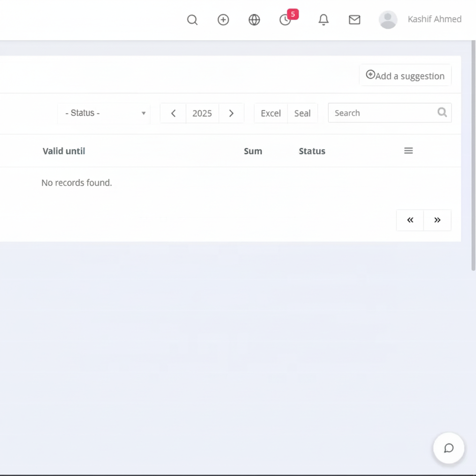Open Kashif Ahmed user menu
The height and width of the screenshot is (476, 476).
point(434,19)
